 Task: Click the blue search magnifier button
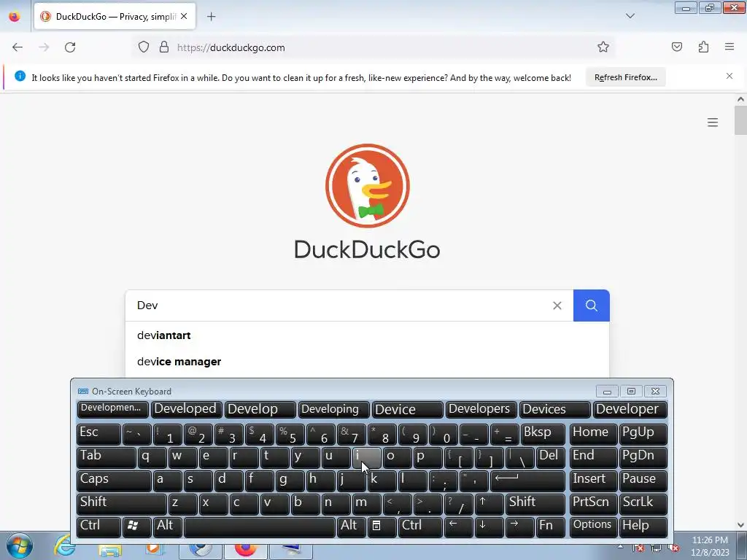click(x=591, y=306)
